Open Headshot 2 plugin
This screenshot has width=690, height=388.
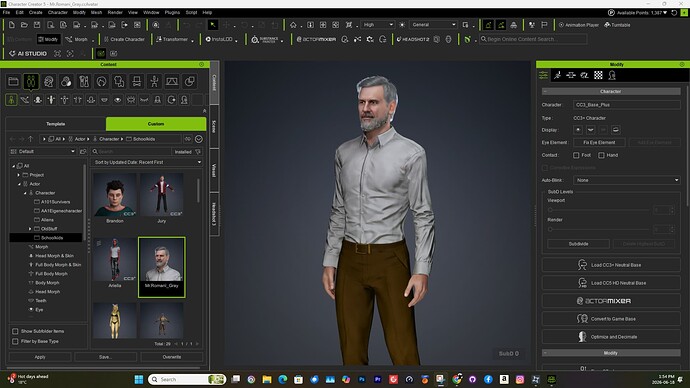click(x=412, y=39)
